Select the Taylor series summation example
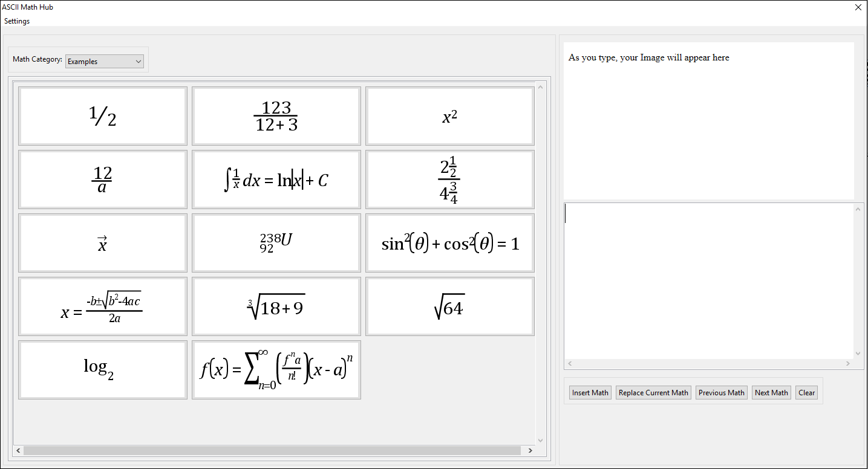Screen dimensions: 868x469 point(276,370)
